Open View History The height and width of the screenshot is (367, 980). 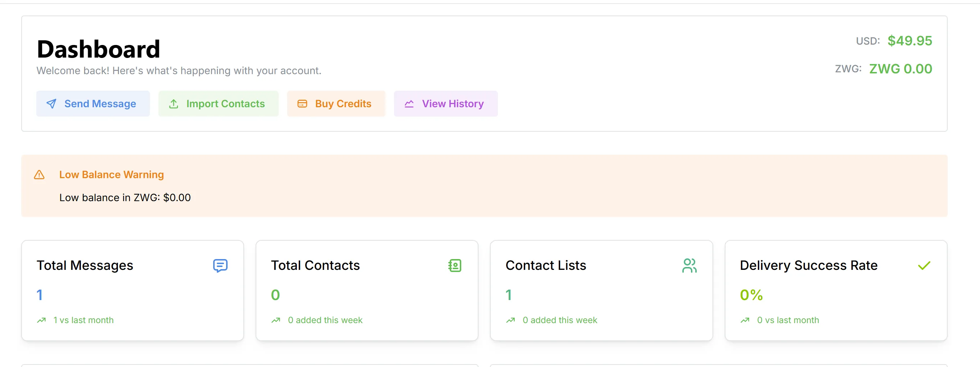coord(446,103)
